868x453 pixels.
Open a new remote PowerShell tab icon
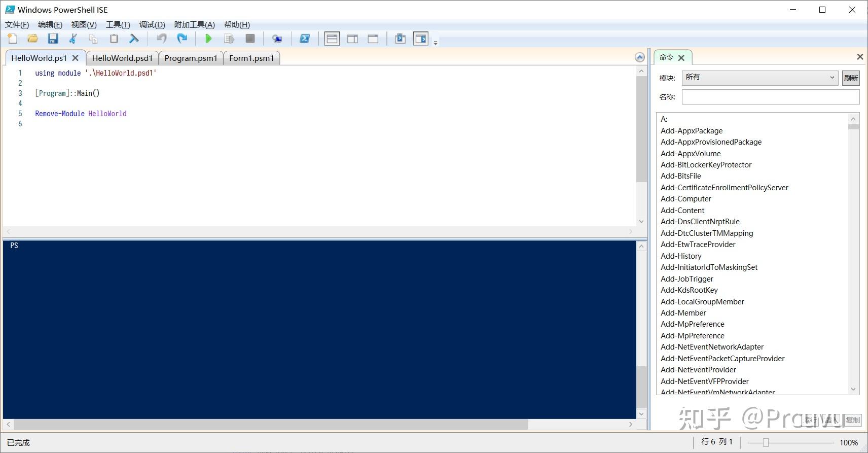(277, 39)
